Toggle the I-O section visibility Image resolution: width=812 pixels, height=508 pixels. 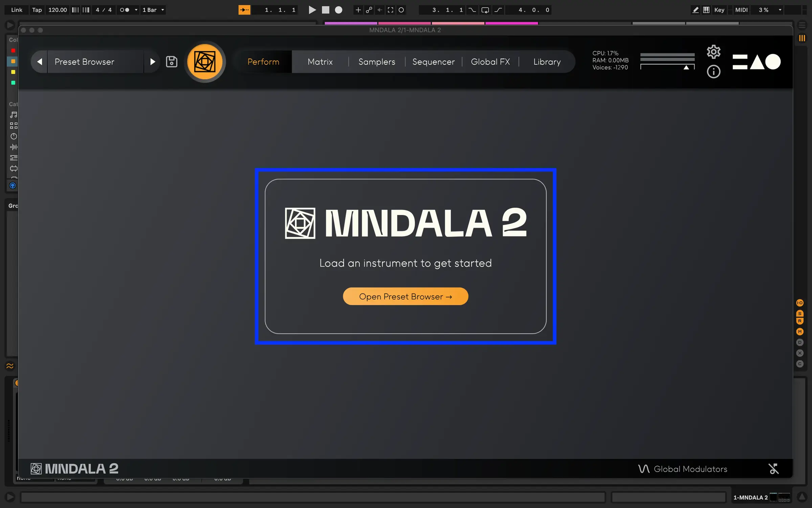(x=800, y=302)
